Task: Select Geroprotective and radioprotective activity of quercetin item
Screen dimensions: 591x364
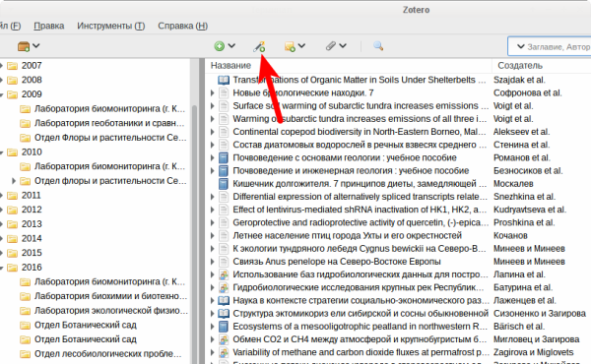Action: click(361, 222)
